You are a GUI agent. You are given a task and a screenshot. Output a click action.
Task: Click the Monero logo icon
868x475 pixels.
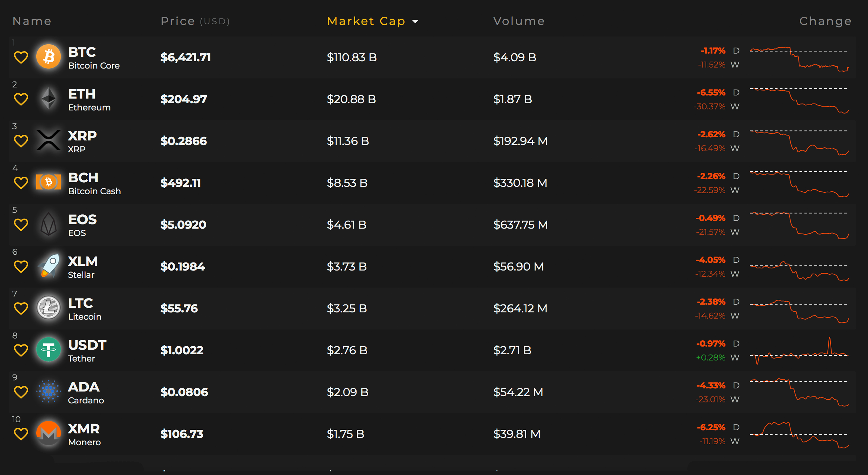pyautogui.click(x=49, y=433)
